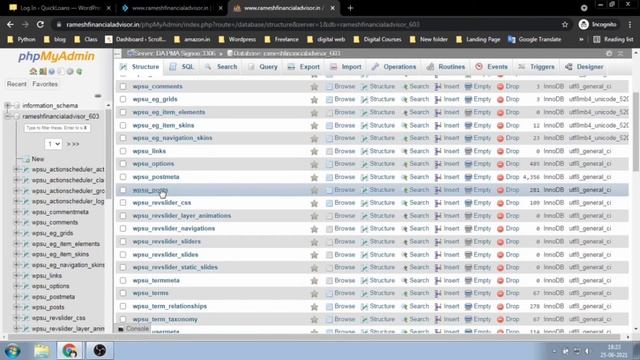
Task: Open the page number dropdown in sidebar
Action: [53, 144]
